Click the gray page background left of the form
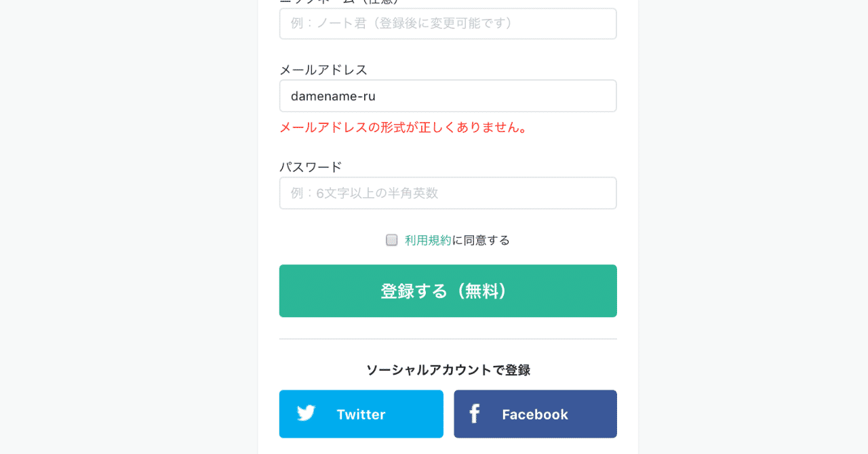Viewport: 868px width, 454px height. tap(129, 227)
